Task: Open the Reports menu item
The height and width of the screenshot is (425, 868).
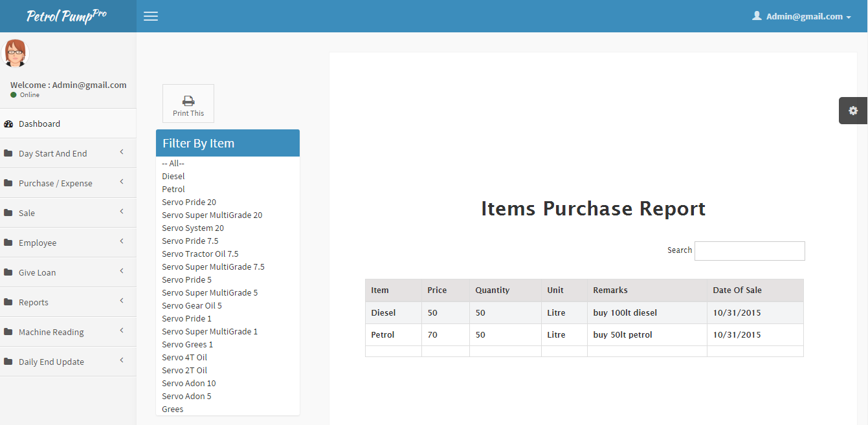Action: pyautogui.click(x=68, y=302)
